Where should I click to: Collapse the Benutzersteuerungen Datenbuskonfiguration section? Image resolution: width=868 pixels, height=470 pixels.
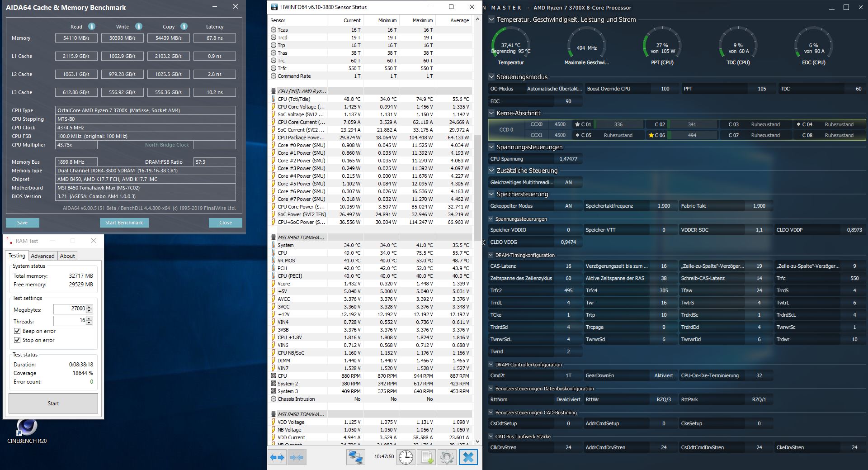[492, 389]
